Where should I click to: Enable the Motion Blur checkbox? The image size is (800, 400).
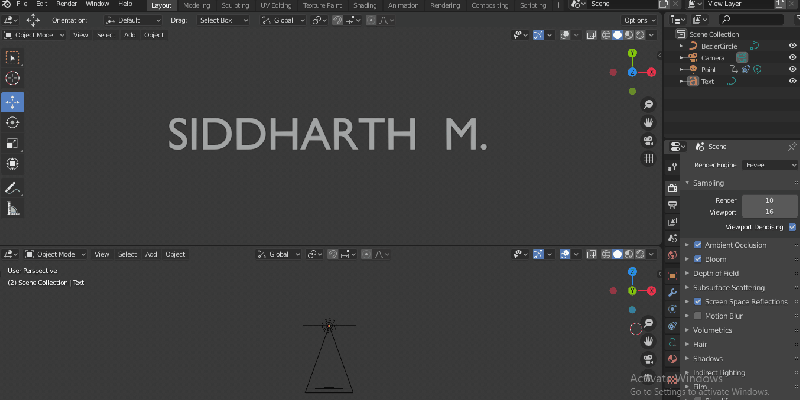tap(697, 316)
